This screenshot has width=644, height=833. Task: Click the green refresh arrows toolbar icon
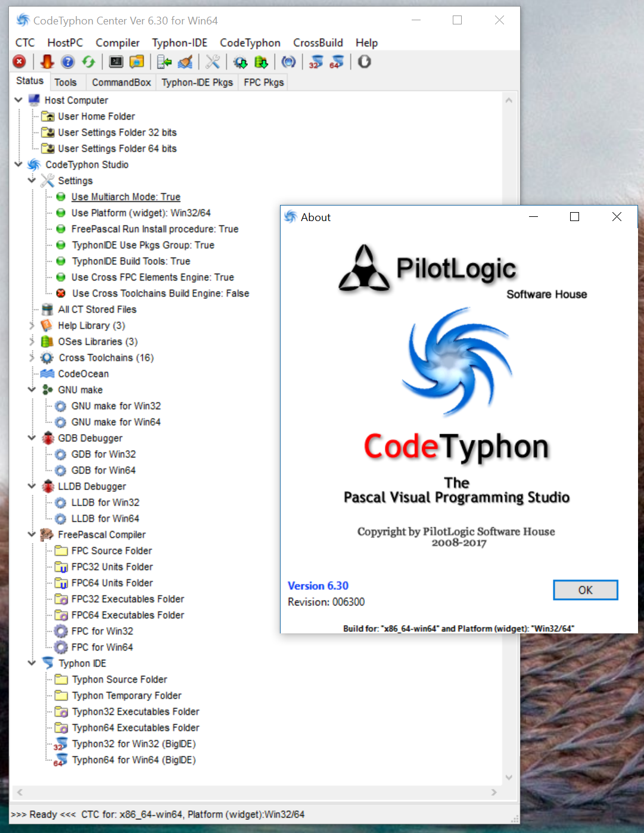pos(89,61)
